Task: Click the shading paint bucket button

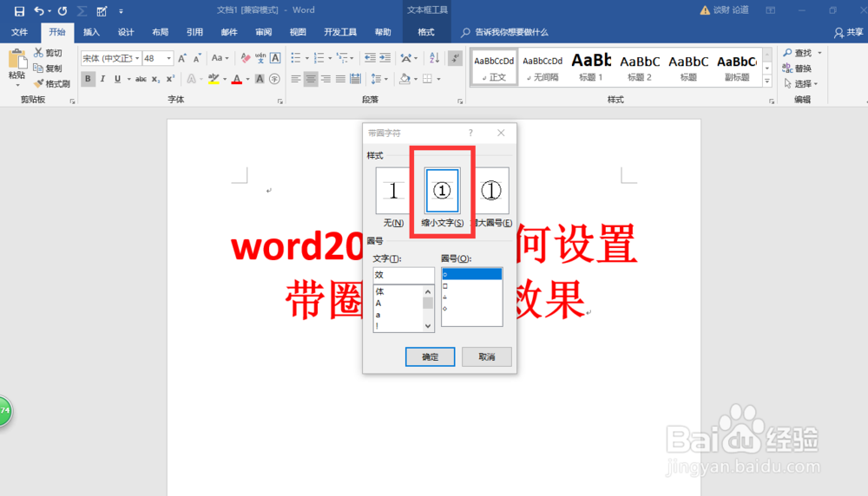Action: tap(404, 79)
